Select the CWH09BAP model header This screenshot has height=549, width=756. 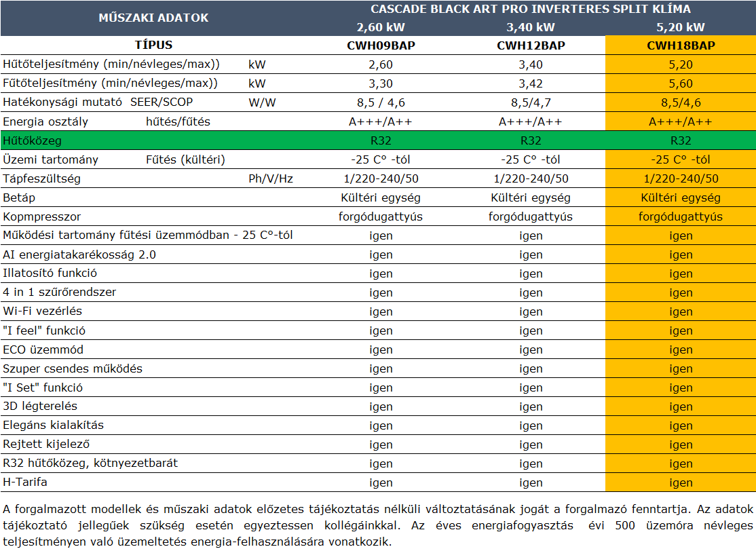click(381, 45)
